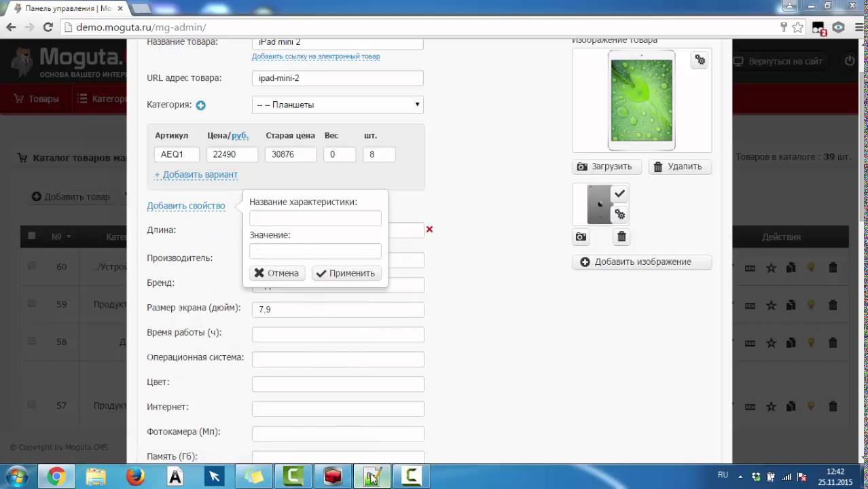This screenshot has height=489, width=868.
Task: Click copy icon in product row 60
Action: pyautogui.click(x=791, y=268)
